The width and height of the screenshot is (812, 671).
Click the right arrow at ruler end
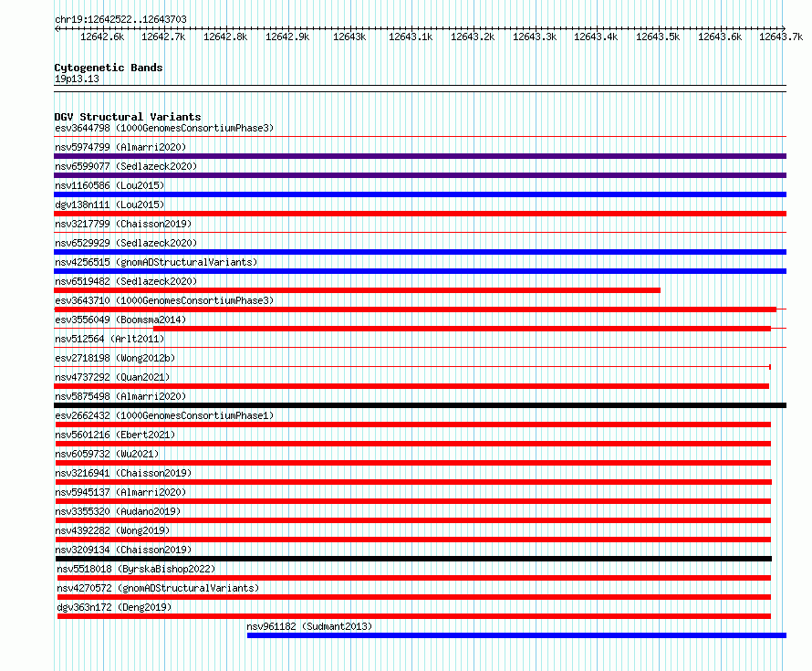point(784,28)
